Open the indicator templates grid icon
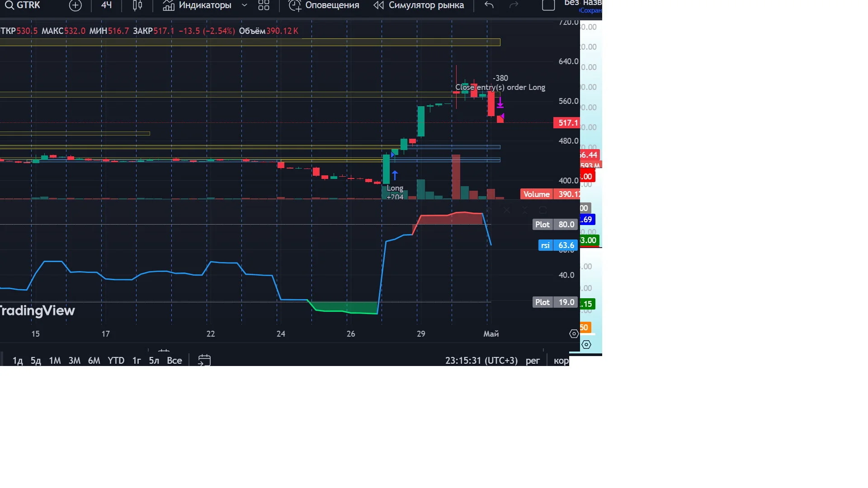Viewport: 868px width, 488px height. (x=264, y=5)
